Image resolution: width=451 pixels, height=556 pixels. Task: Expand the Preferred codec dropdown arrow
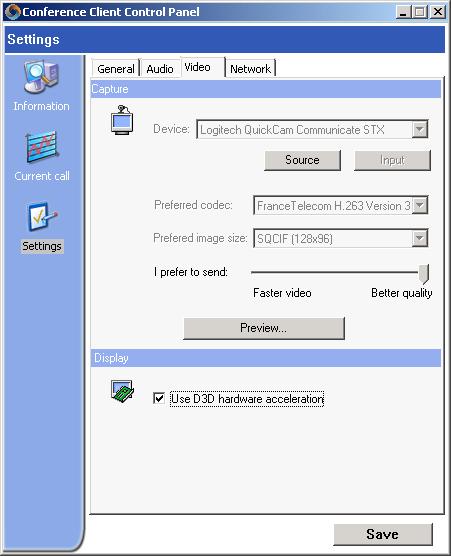click(420, 205)
